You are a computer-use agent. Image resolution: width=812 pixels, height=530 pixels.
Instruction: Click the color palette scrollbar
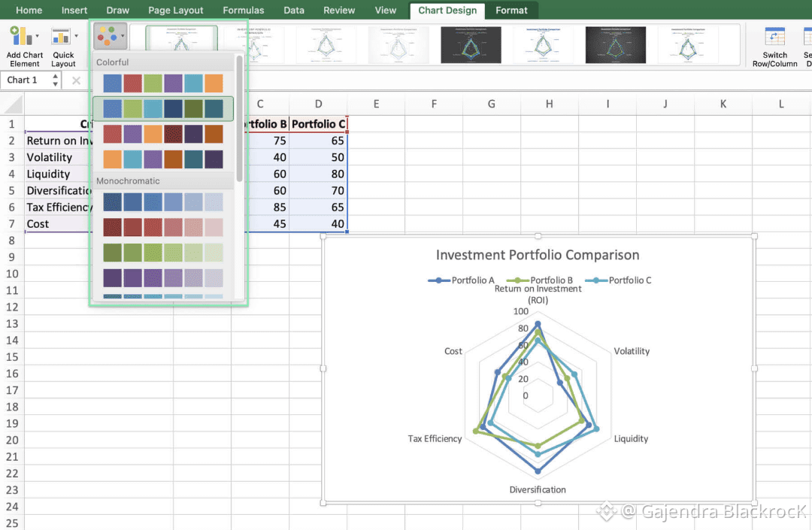coord(239,119)
